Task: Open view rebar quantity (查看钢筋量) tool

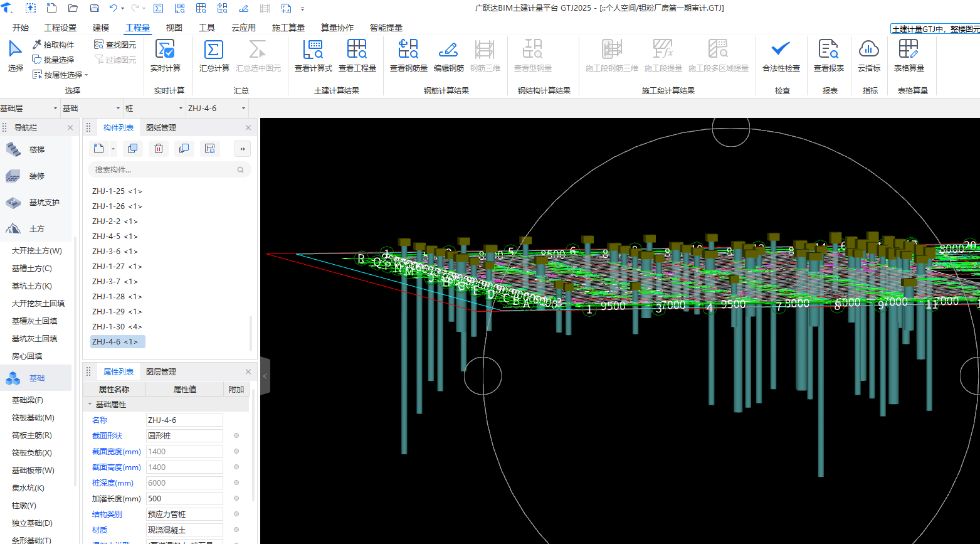Action: coord(409,56)
